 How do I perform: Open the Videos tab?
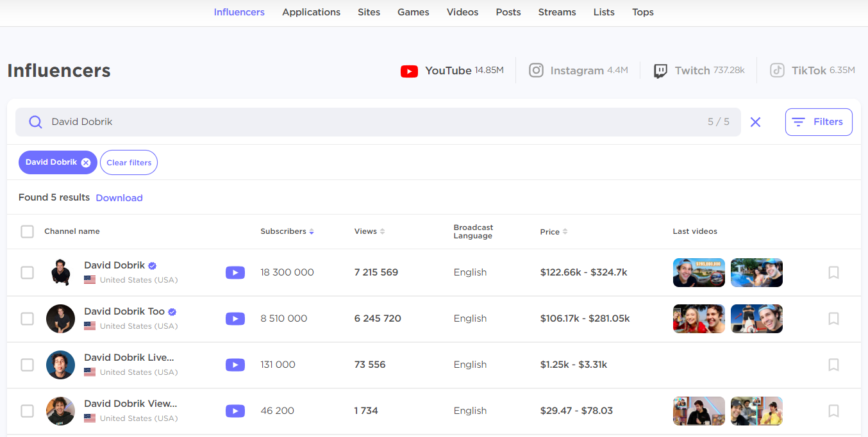coord(463,12)
